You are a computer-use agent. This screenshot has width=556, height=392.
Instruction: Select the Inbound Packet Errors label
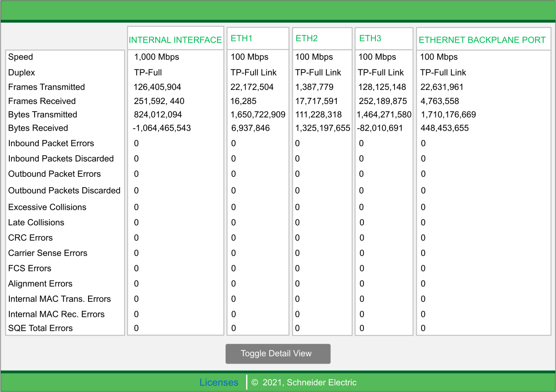coord(51,144)
